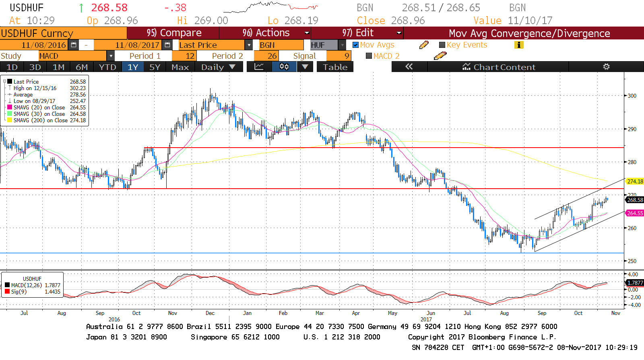644x360 pixels.
Task: Select the 5Y range tab
Action: [155, 67]
